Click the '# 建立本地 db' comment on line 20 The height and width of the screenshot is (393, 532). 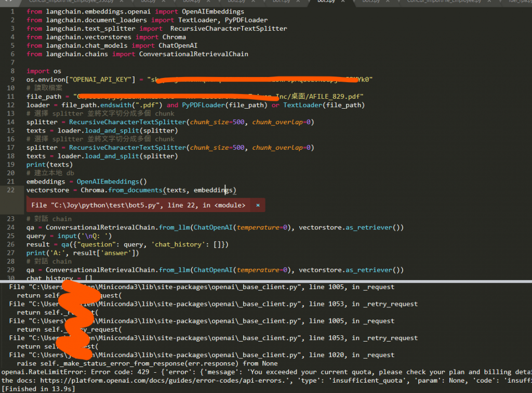pyautogui.click(x=50, y=173)
